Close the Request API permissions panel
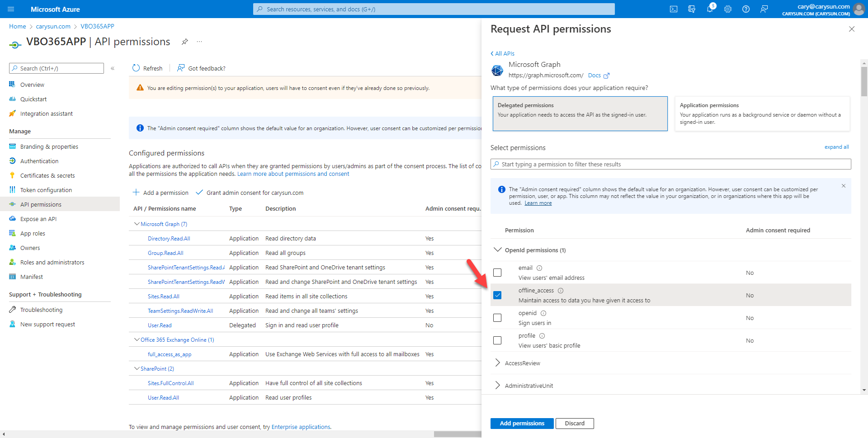The width and height of the screenshot is (868, 438). (852, 29)
